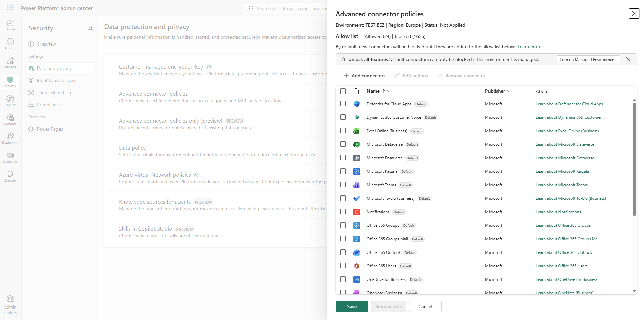This screenshot has height=320, width=644.
Task: Click the Defender for Cloud Apps shield icon
Action: click(357, 104)
